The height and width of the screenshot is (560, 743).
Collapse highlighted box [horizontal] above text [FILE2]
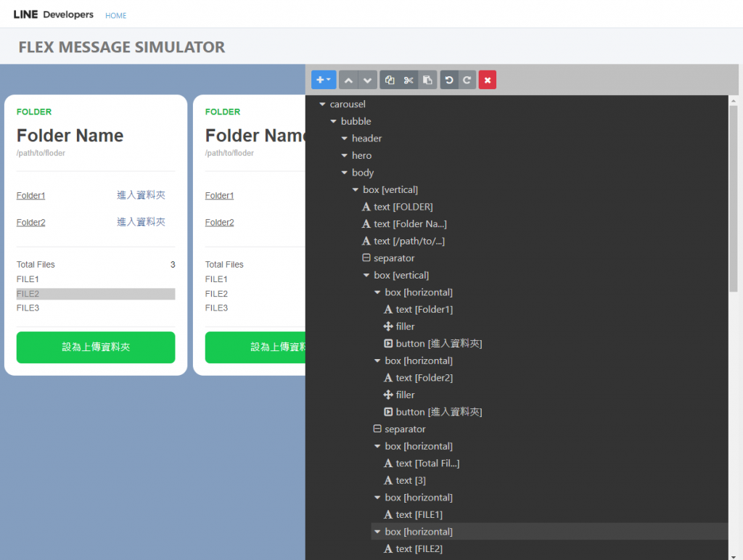point(377,532)
